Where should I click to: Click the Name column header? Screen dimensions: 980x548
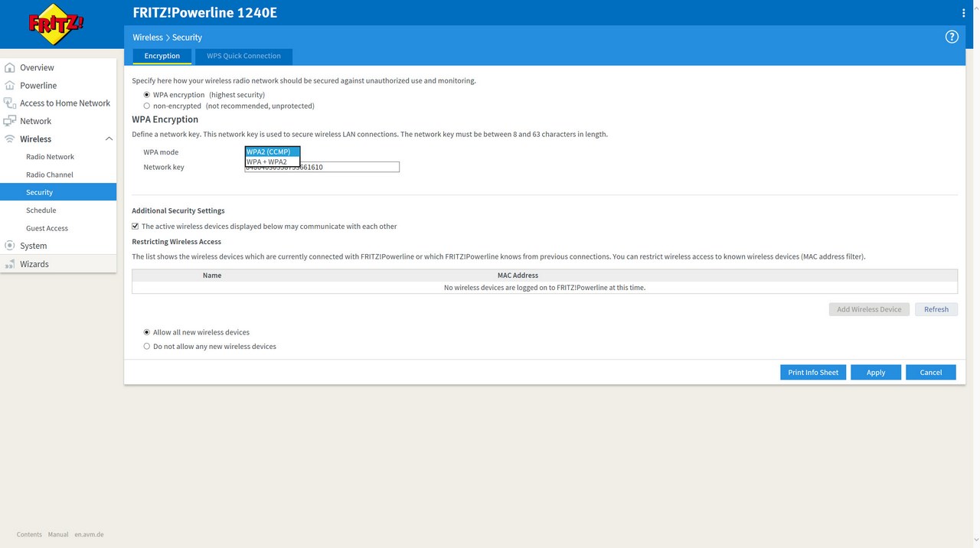coord(212,276)
